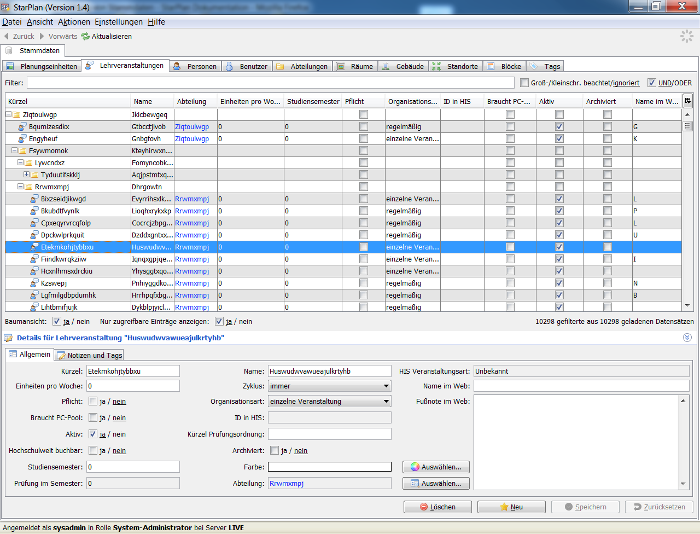Toggle Braucht PC-Pool checkbox in details
The height and width of the screenshot is (534, 700).
pyautogui.click(x=93, y=417)
